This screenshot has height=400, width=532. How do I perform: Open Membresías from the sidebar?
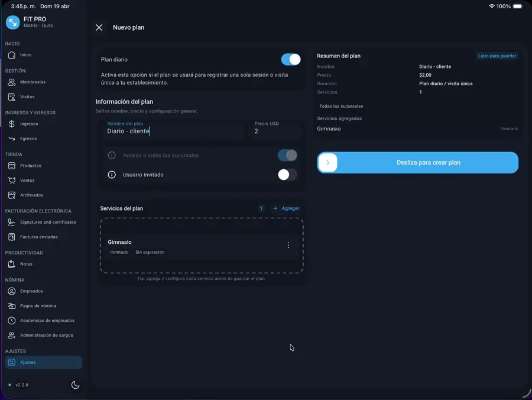33,82
